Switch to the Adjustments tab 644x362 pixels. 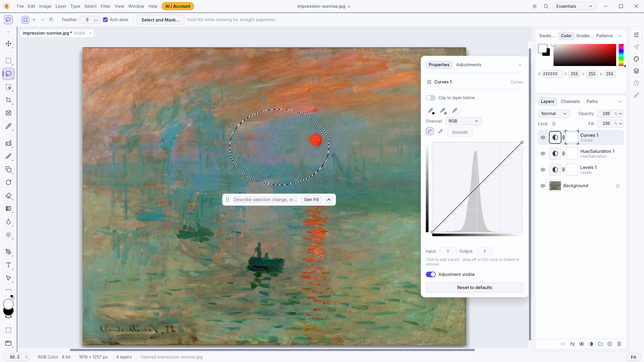(469, 65)
